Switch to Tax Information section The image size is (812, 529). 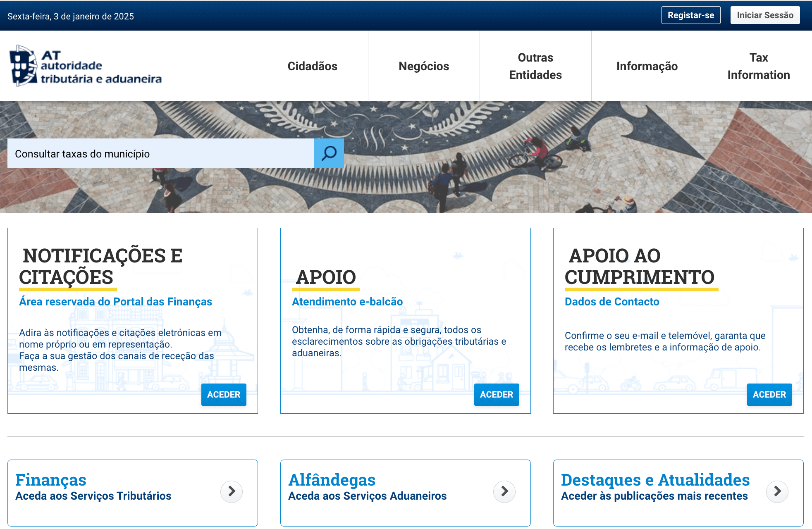tap(758, 66)
